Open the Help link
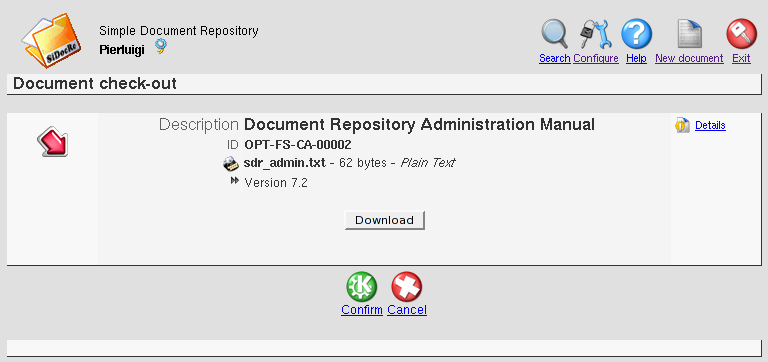Image resolution: width=768 pixels, height=362 pixels. pos(636,58)
